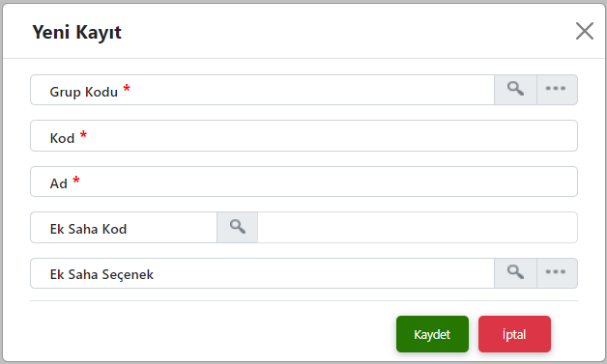Open the Grup Kodu ellipsis options
The height and width of the screenshot is (364, 607).
point(557,90)
